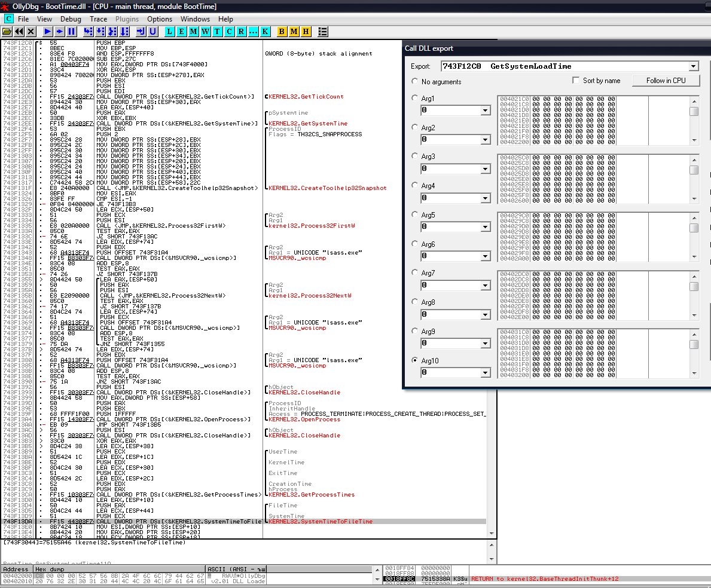Open Breakpoints window with B icon

pos(282,31)
